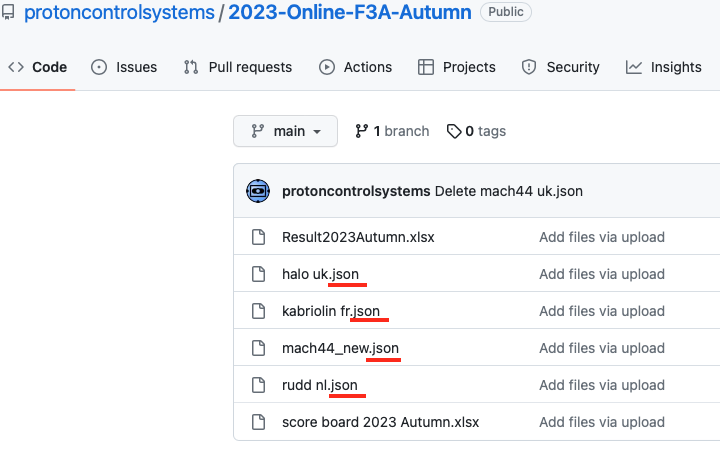Open the protoncontrolsystems owner link
The height and width of the screenshot is (464, 720).
(119, 12)
